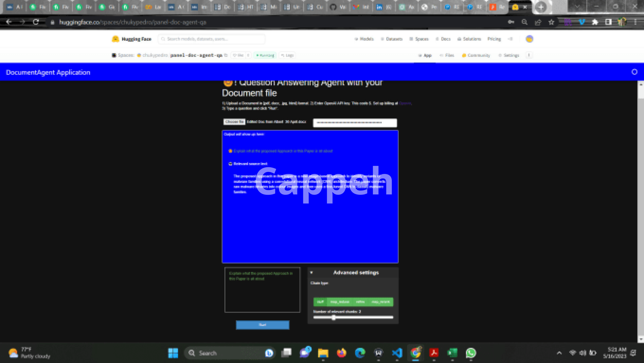The width and height of the screenshot is (644, 363).
Task: Collapse the Advanced settings card
Action: coord(311,273)
